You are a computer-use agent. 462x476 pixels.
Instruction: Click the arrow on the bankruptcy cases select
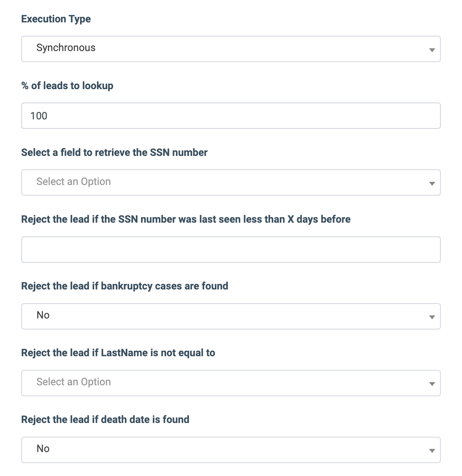[432, 317]
